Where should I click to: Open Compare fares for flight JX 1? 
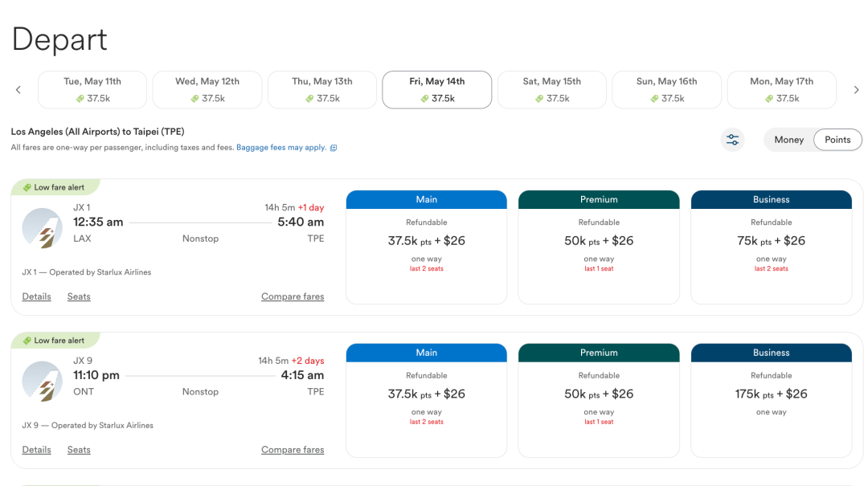tap(293, 296)
